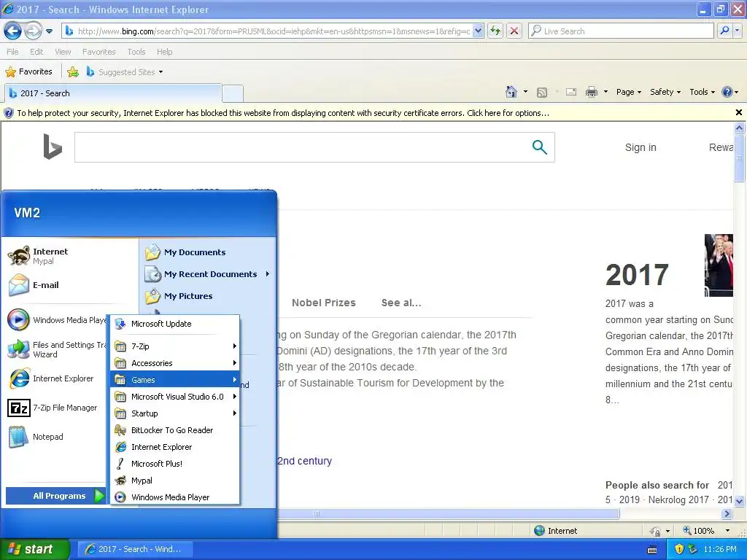Select Microsoft Update in programs list
The height and width of the screenshot is (560, 747).
tap(175, 324)
